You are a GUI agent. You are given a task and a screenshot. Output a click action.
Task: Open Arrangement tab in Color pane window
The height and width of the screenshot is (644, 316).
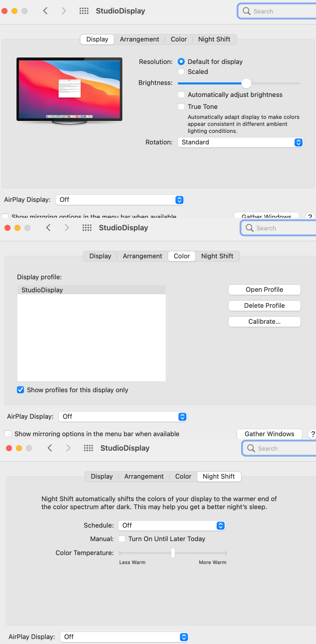(x=142, y=256)
